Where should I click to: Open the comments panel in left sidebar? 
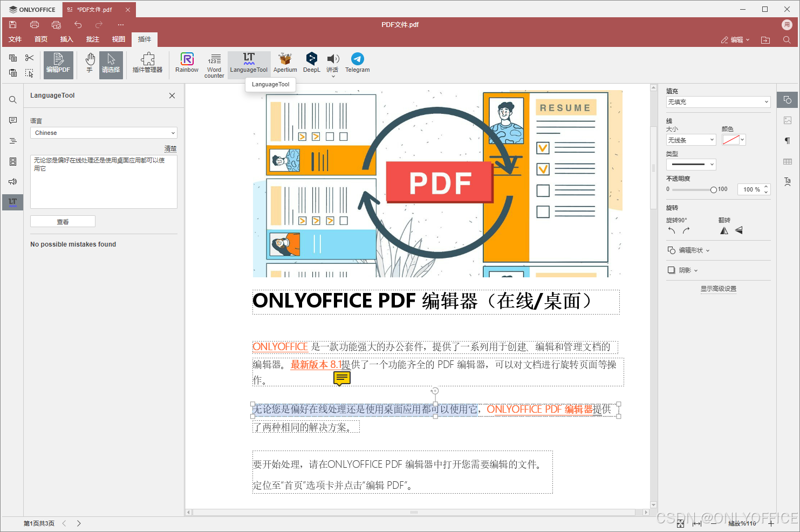click(x=13, y=120)
